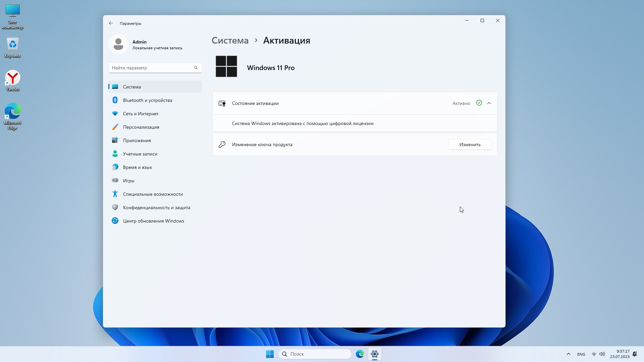Focus the Найти параметр search field
Image resolution: width=644 pixels, height=362 pixels.
click(152, 68)
